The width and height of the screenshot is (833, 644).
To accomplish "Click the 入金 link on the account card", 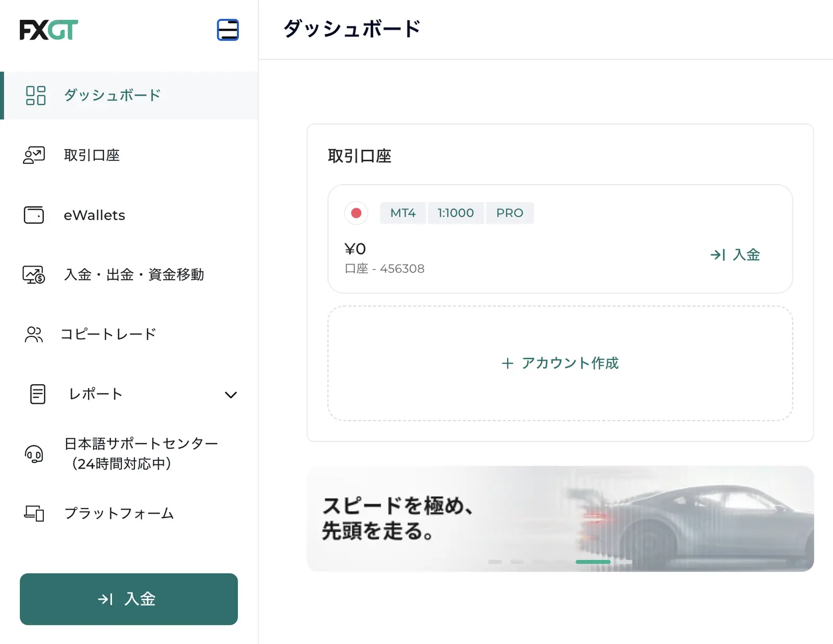I will (x=735, y=255).
